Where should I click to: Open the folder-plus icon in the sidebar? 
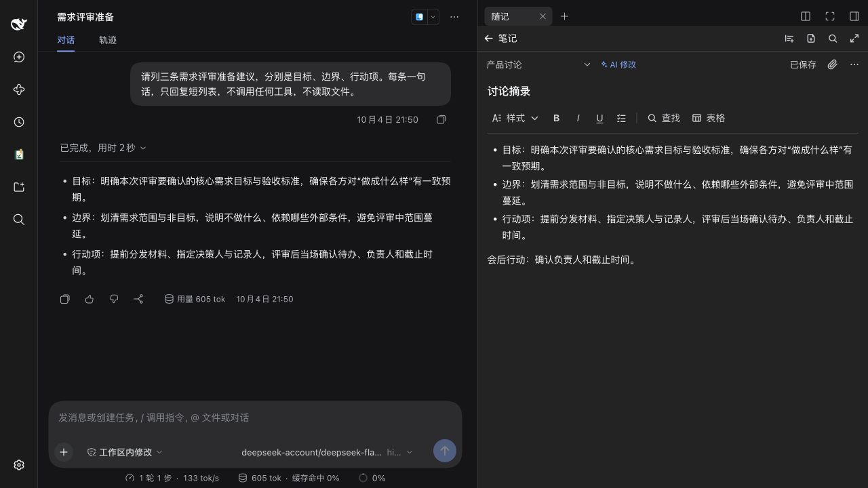(x=19, y=187)
